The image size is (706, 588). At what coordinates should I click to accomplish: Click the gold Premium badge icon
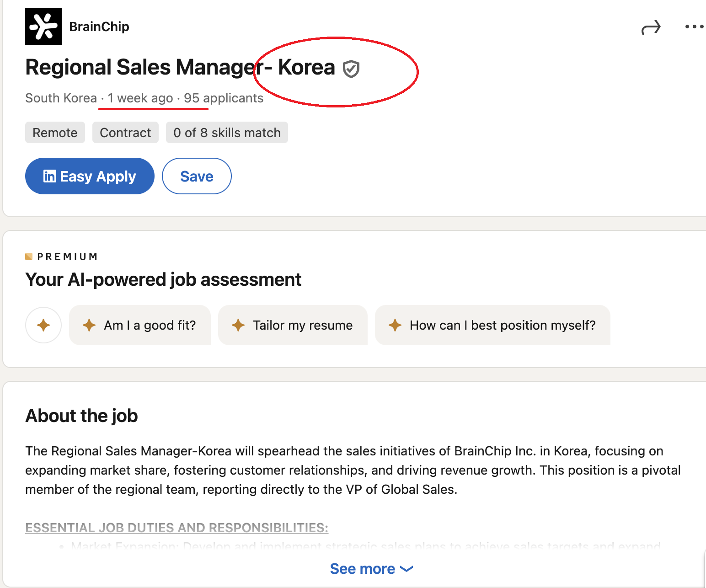(x=29, y=257)
